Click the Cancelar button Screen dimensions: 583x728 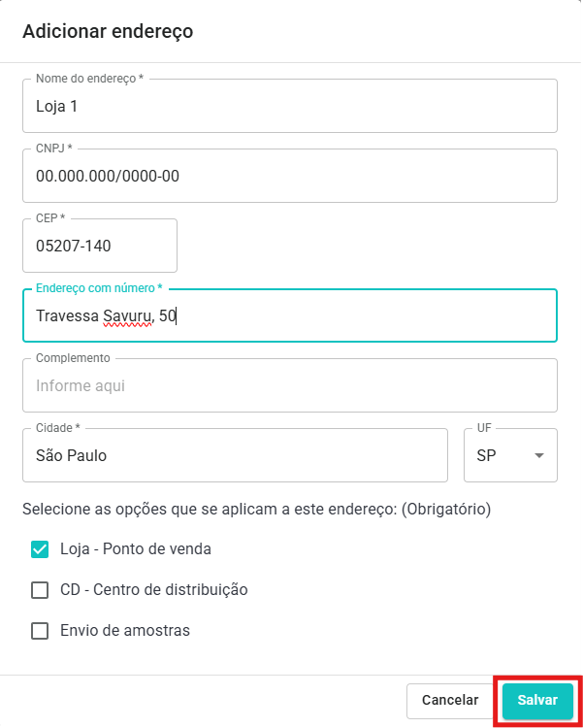point(449,700)
